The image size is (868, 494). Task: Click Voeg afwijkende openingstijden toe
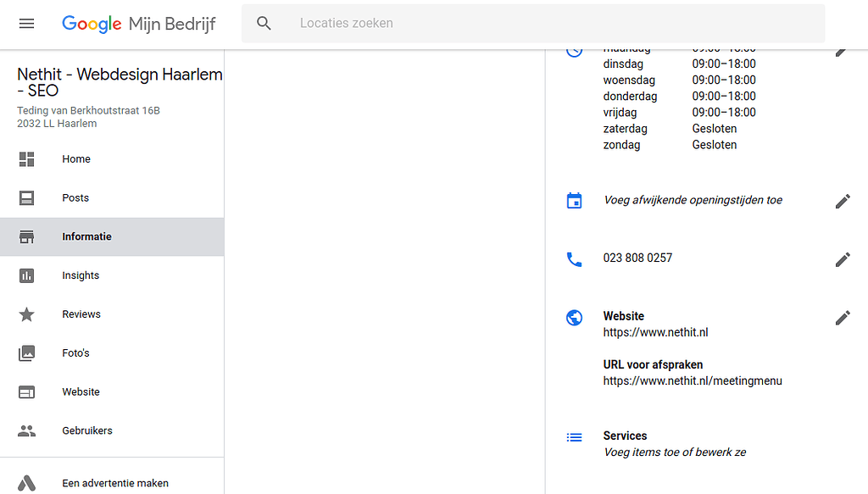point(693,200)
